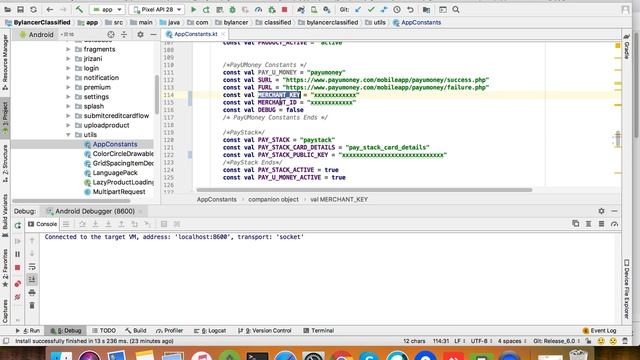Click the Make Project hammer icon

(79, 9)
